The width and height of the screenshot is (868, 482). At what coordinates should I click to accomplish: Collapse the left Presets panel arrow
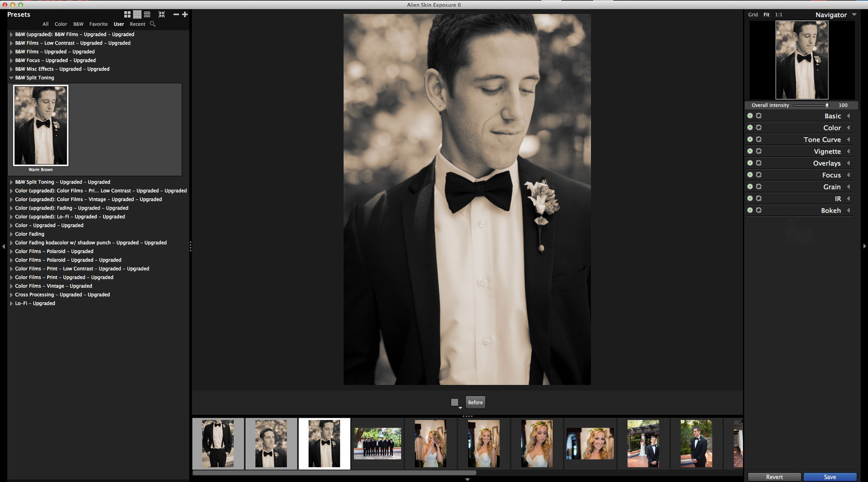point(3,246)
